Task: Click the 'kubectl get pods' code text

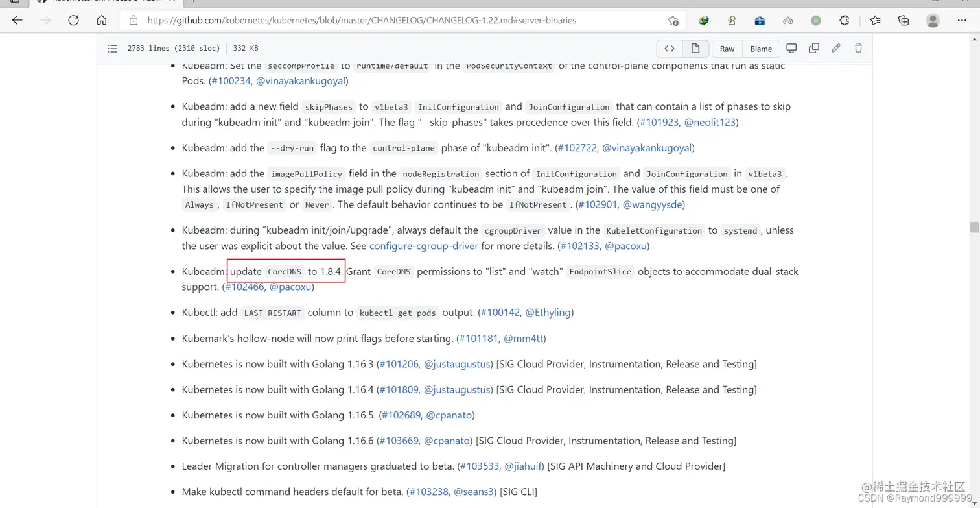Action: coord(397,313)
